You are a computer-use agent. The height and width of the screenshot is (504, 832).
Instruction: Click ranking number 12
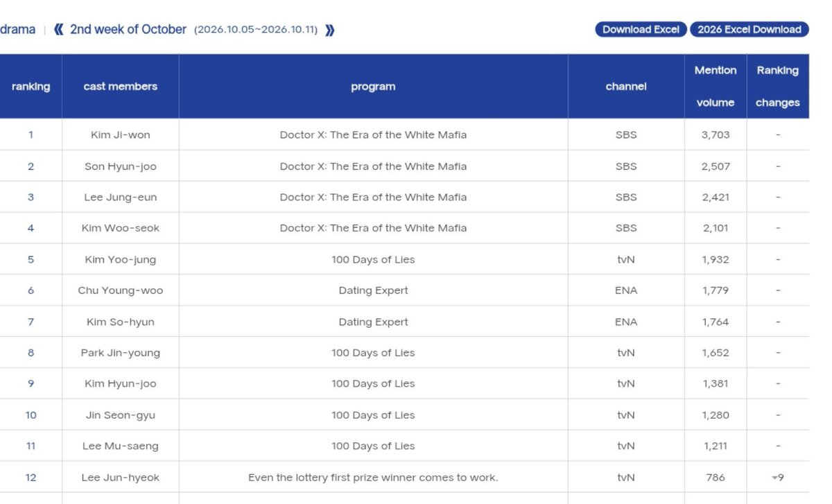(x=31, y=478)
